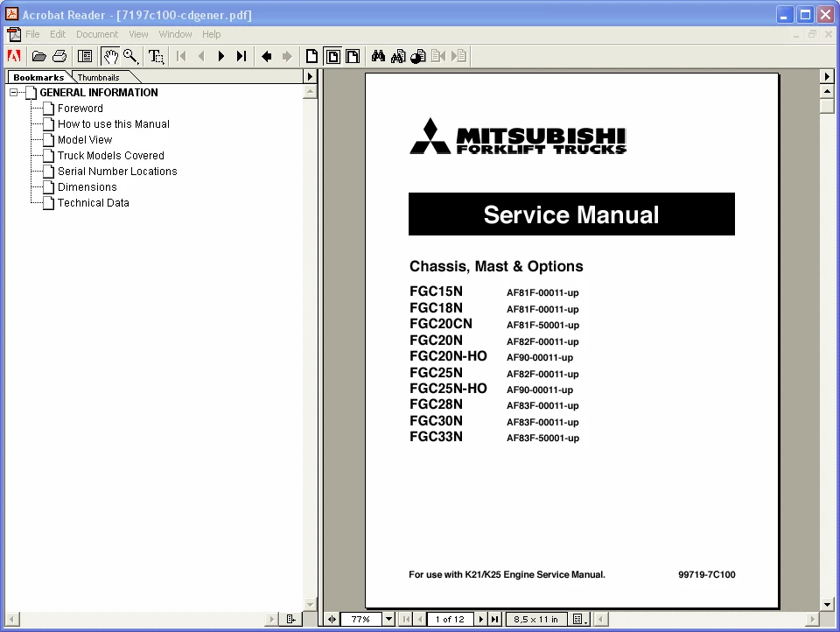The height and width of the screenshot is (632, 840).
Task: Collapse the GENERAL INFORMATION bookmark tree
Action: [x=14, y=93]
